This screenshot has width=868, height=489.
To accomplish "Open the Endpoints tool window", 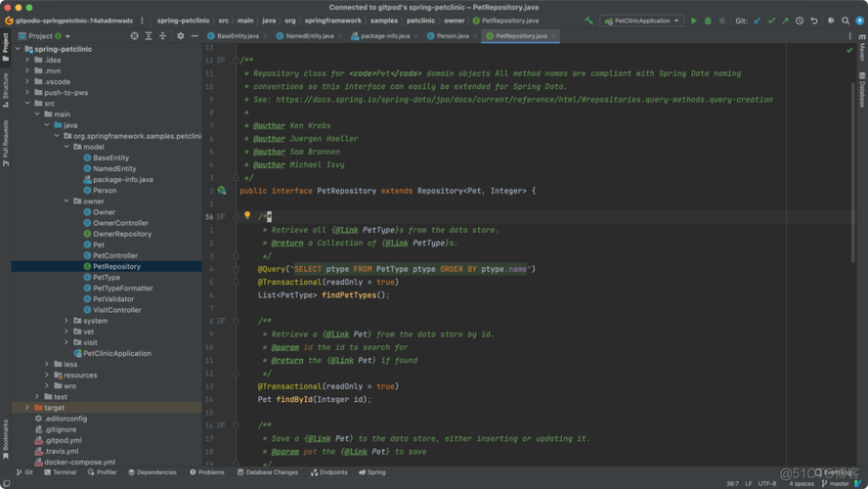I will [328, 472].
